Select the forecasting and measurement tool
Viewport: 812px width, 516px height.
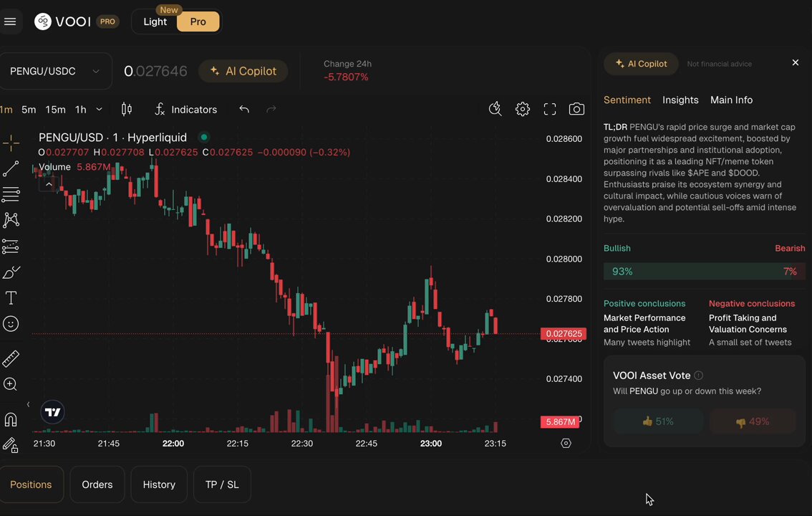click(11, 246)
